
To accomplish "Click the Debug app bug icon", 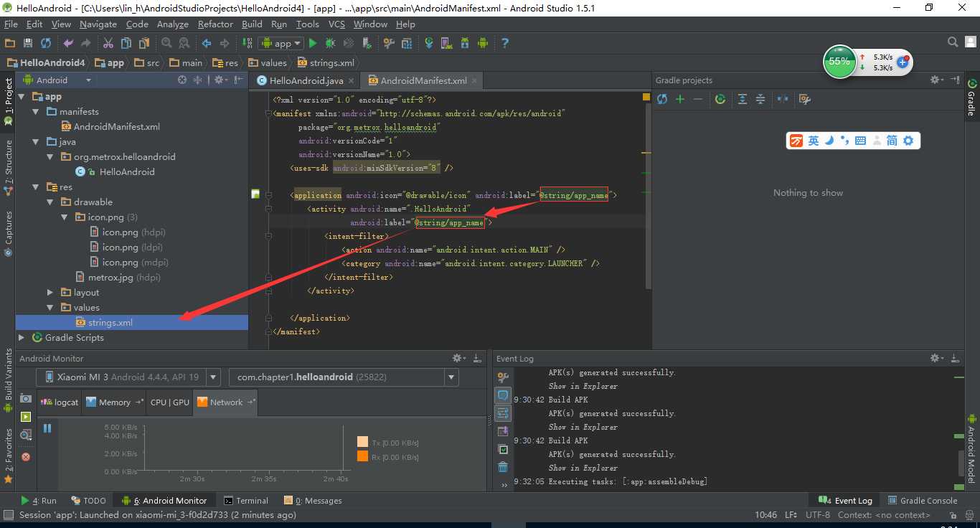I will [331, 43].
